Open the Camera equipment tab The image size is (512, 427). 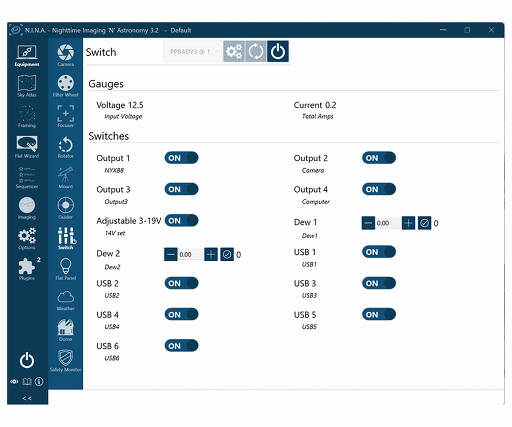point(65,55)
